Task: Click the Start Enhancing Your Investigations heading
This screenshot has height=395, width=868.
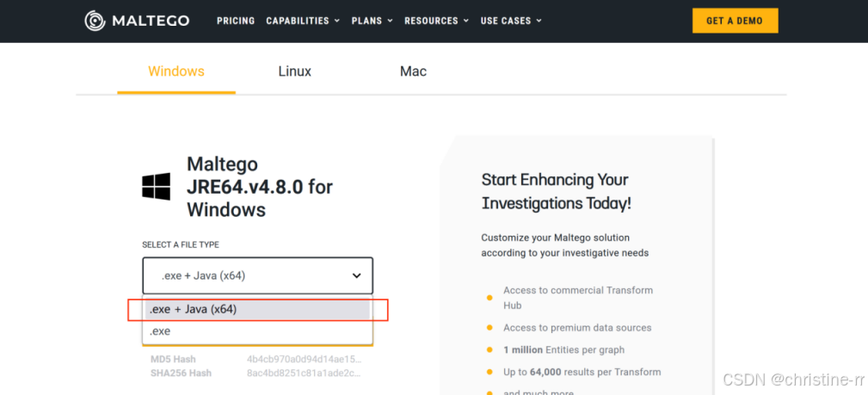Action: (x=556, y=191)
